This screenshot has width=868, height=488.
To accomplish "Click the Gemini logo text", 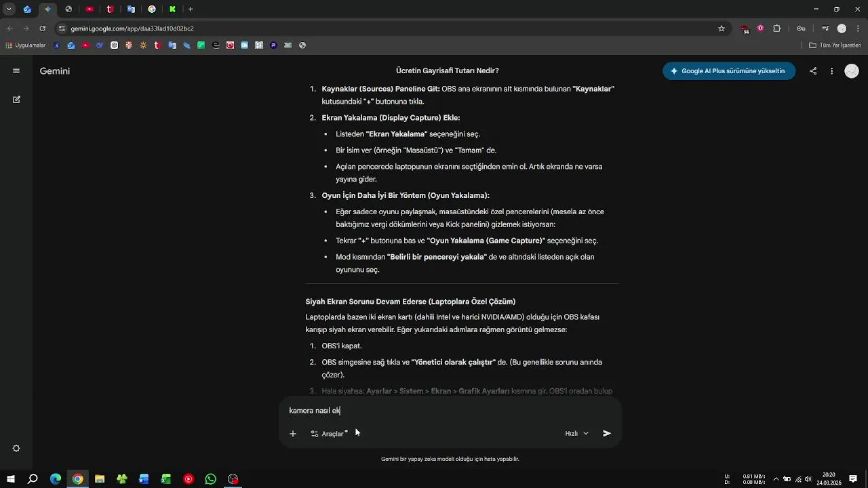I will 55,71.
